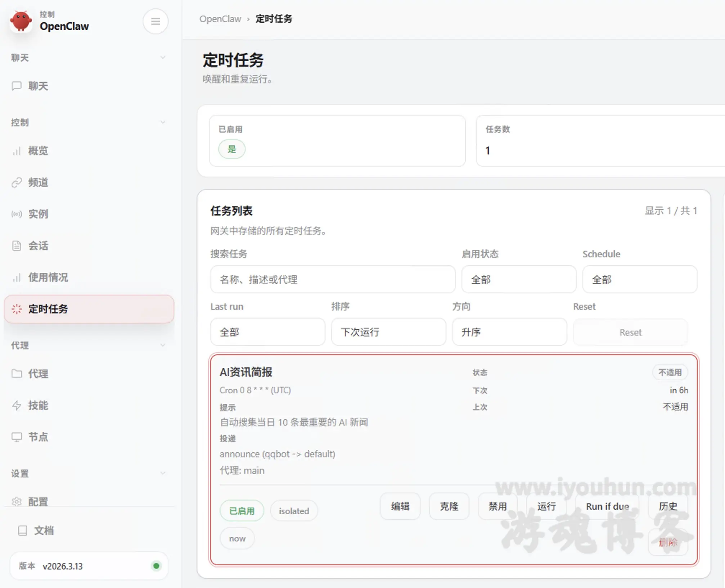Screen dimensions: 725x588
Task: Open the 聊天 chat bubble icon
Action: [17, 86]
